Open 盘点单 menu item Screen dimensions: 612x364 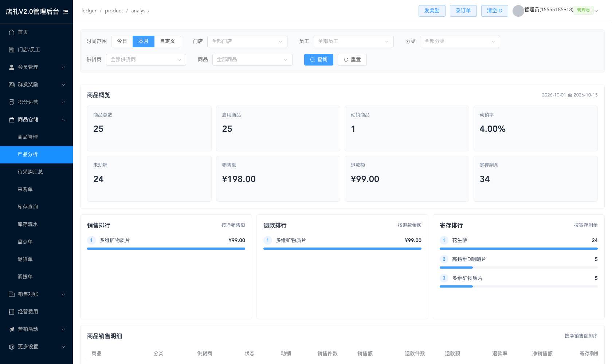[x=36, y=242]
